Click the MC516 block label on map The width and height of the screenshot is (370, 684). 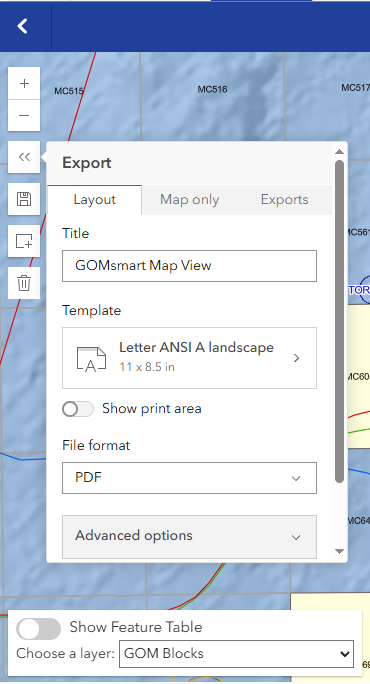tap(212, 89)
